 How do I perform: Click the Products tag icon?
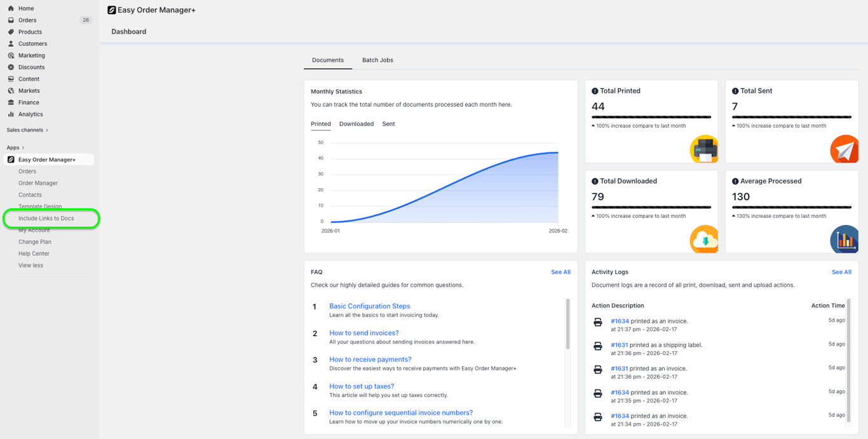click(x=11, y=32)
